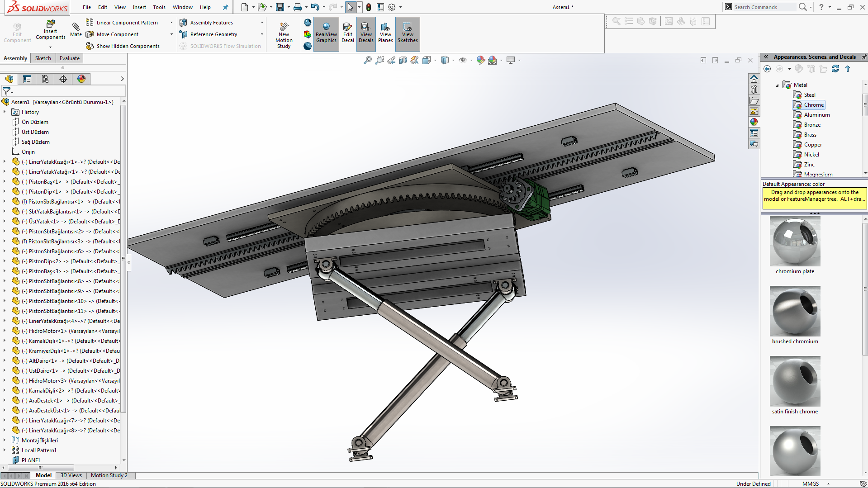Click the Print icon in toolbar

[x=298, y=7]
